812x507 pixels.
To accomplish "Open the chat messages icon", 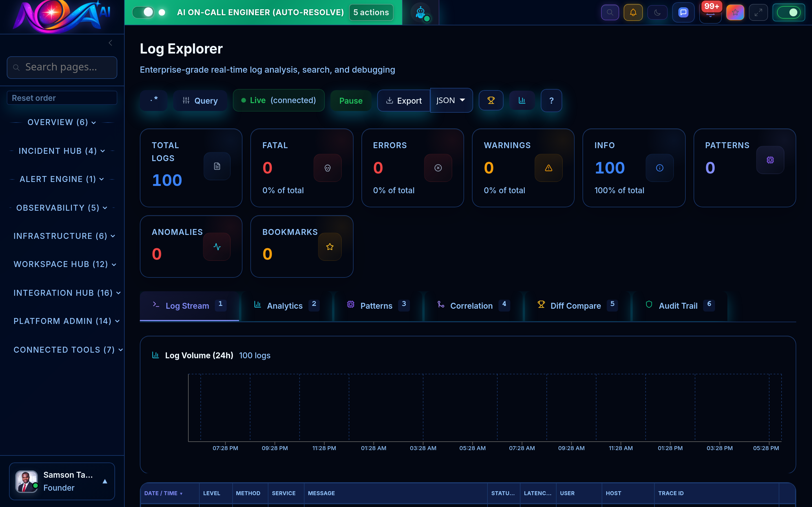I will pos(683,12).
